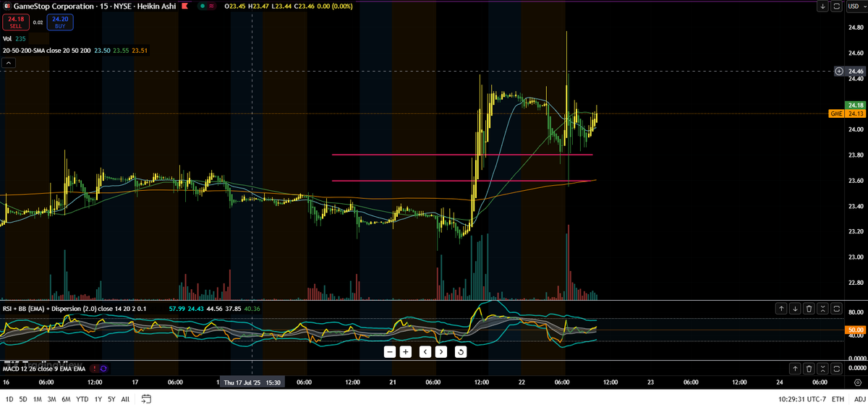Click the orange 50.00 RSI level label
This screenshot has height=407, width=868.
point(856,330)
